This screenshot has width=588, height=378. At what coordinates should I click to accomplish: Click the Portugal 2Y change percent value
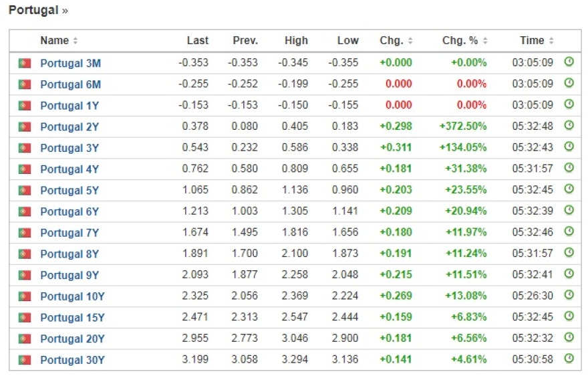coord(462,126)
